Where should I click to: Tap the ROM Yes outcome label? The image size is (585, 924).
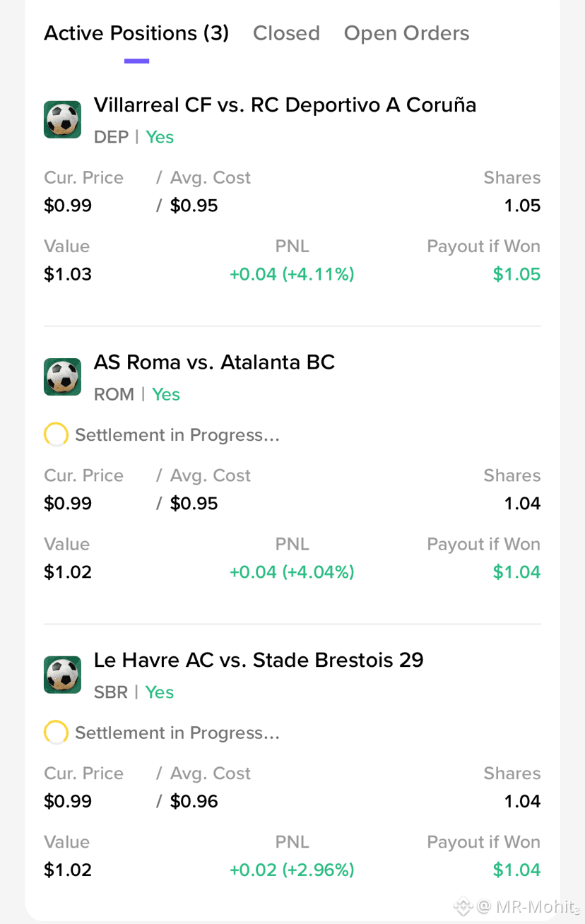137,394
